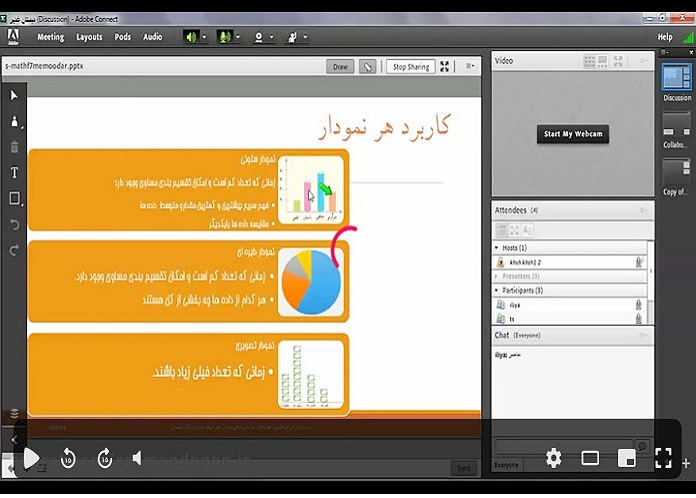Select the default attendee list view
The image size is (696, 498).
pyautogui.click(x=502, y=230)
